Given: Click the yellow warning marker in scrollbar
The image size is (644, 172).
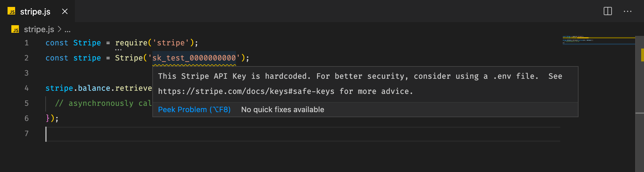Looking at the screenshot, I should coord(642,55).
